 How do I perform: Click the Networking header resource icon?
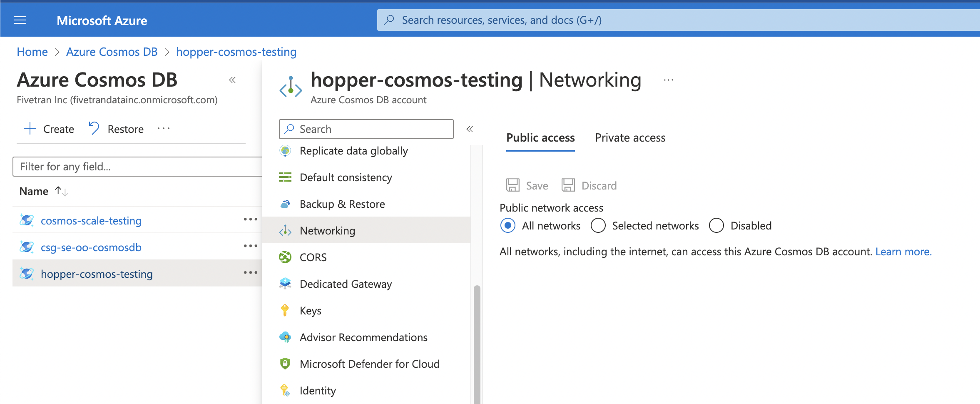coord(291,87)
